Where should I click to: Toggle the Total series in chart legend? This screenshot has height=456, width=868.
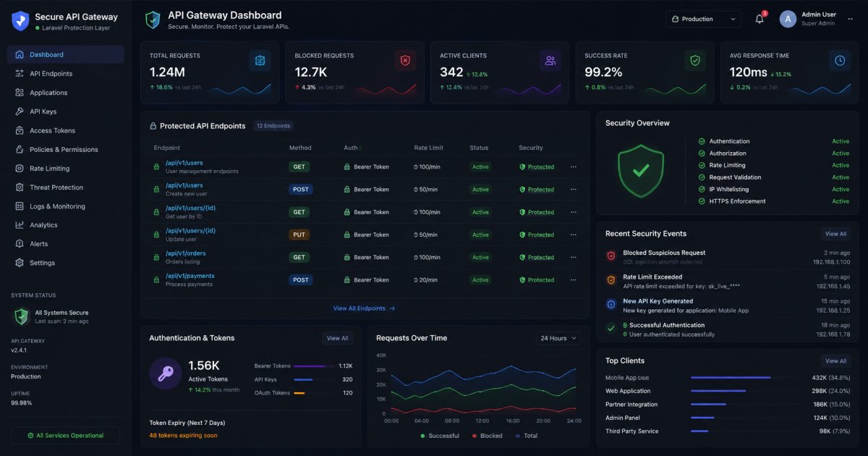pyautogui.click(x=527, y=436)
